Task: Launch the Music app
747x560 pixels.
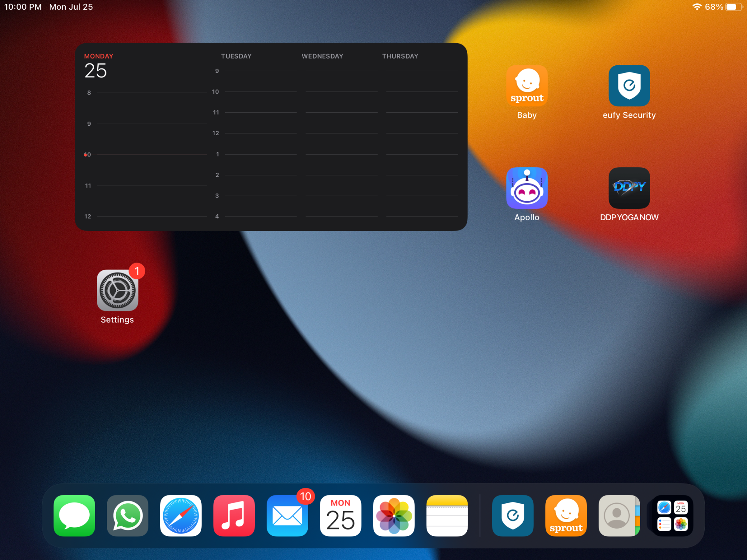Action: pyautogui.click(x=234, y=516)
